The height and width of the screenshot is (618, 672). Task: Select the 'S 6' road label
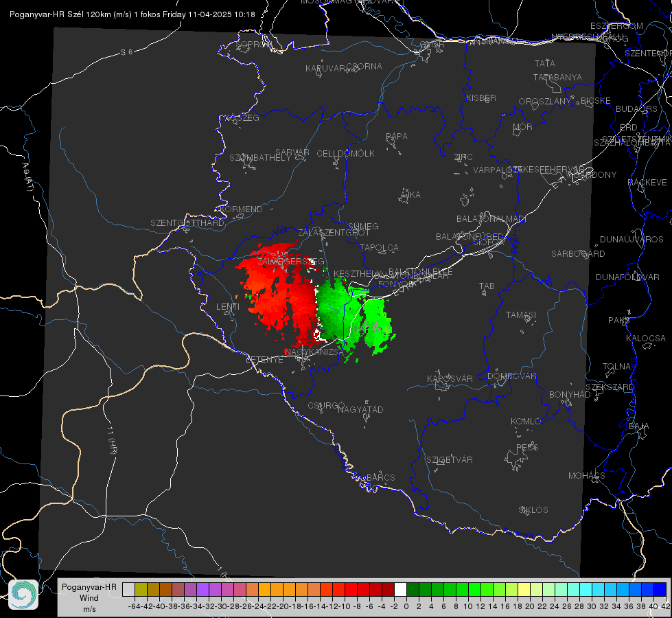[126, 52]
